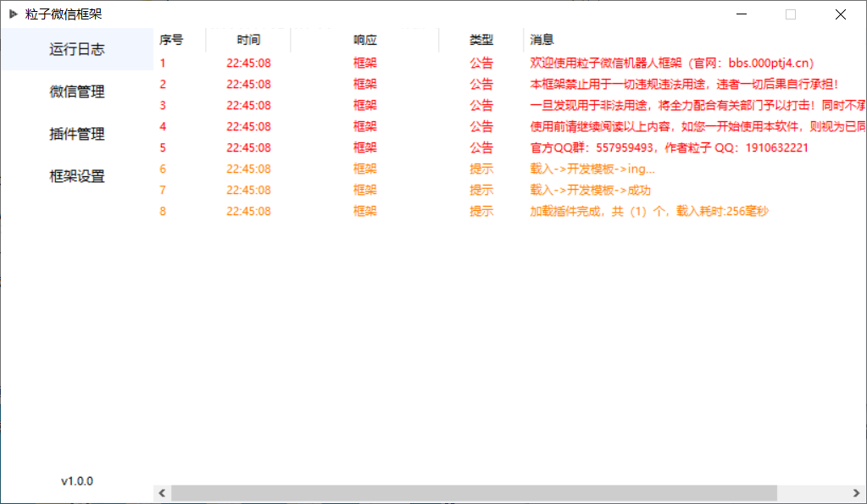Screen dimensions: 867x504
Task: Sort by the 时间 column header
Action: (x=248, y=40)
